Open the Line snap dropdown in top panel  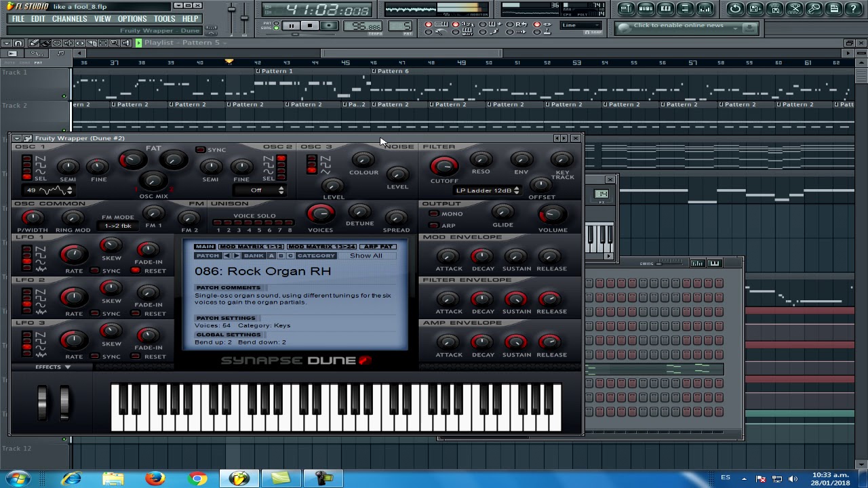coord(580,26)
